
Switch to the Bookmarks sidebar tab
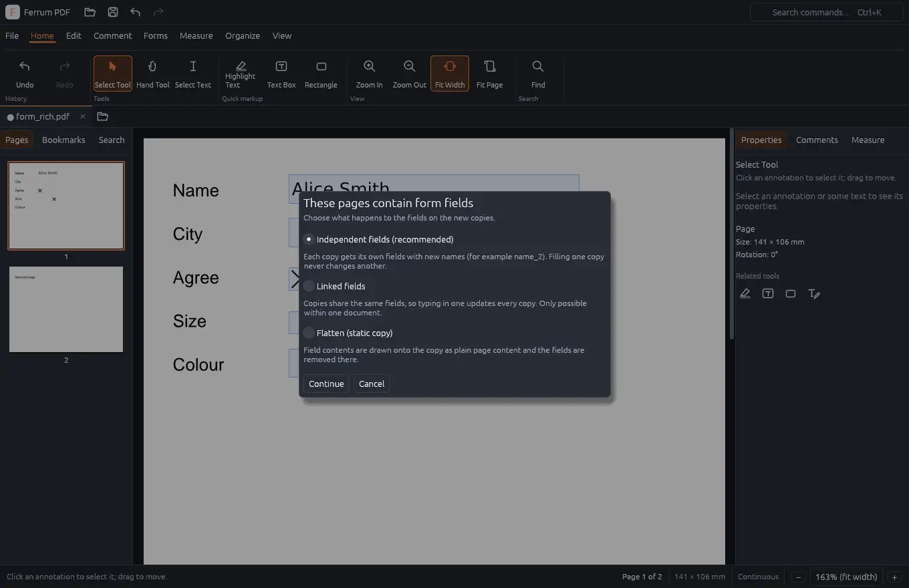tap(63, 140)
